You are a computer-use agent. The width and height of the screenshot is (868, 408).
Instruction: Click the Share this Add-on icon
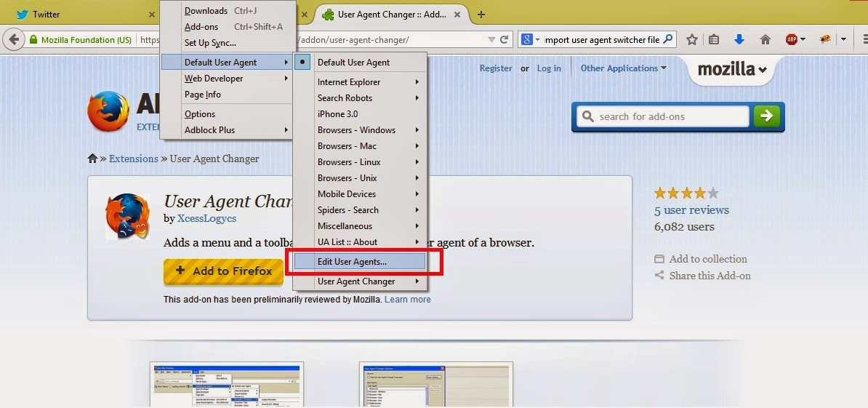click(x=659, y=275)
